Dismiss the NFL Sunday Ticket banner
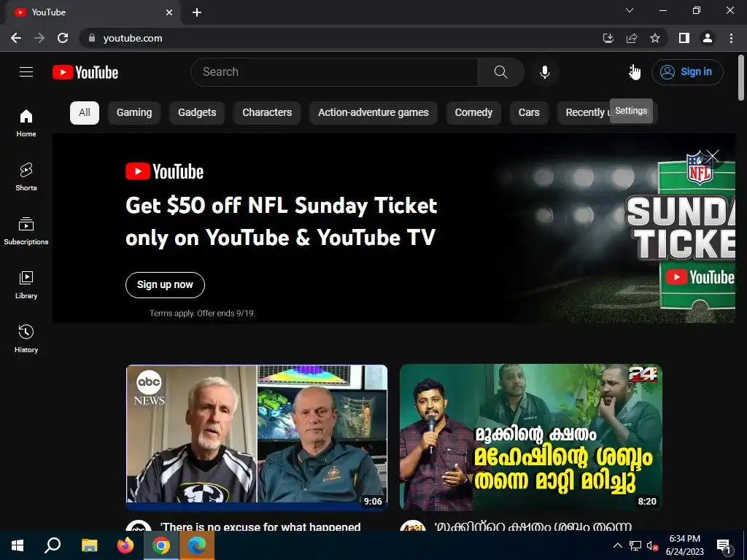Image resolution: width=747 pixels, height=560 pixels. pyautogui.click(x=713, y=156)
